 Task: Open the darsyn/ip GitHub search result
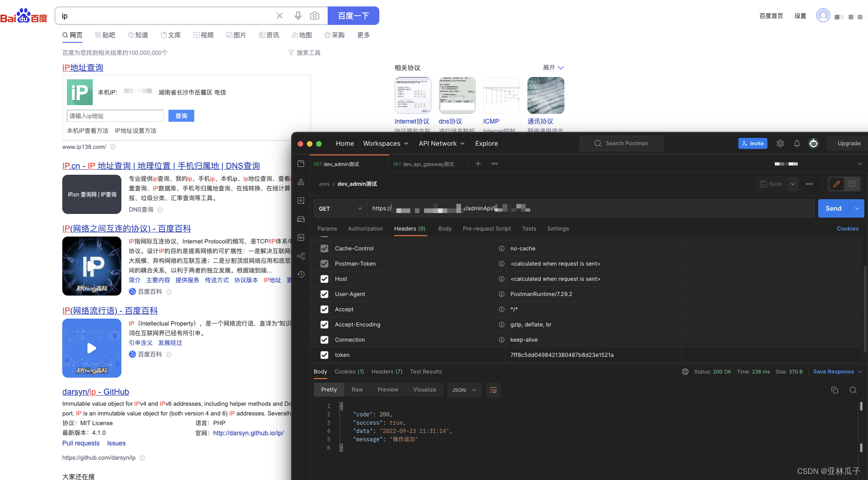(96, 391)
